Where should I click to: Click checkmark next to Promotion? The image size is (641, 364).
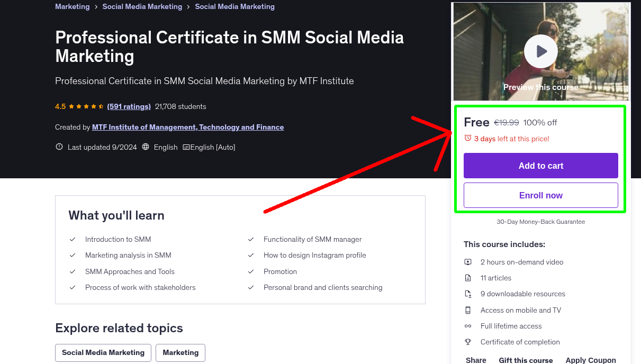tap(251, 271)
